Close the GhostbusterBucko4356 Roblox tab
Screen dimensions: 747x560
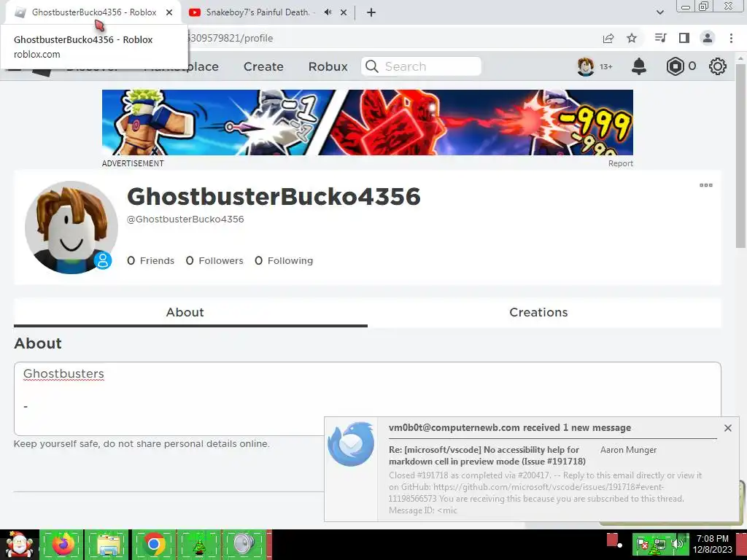click(169, 12)
